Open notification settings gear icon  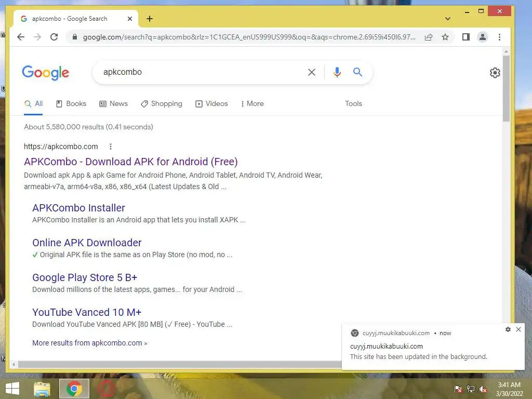click(x=508, y=329)
